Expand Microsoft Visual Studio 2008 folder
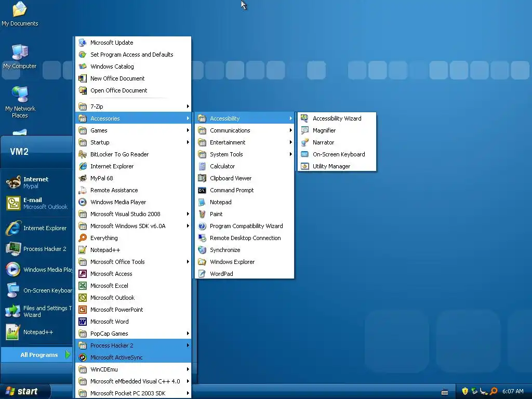 (134, 214)
